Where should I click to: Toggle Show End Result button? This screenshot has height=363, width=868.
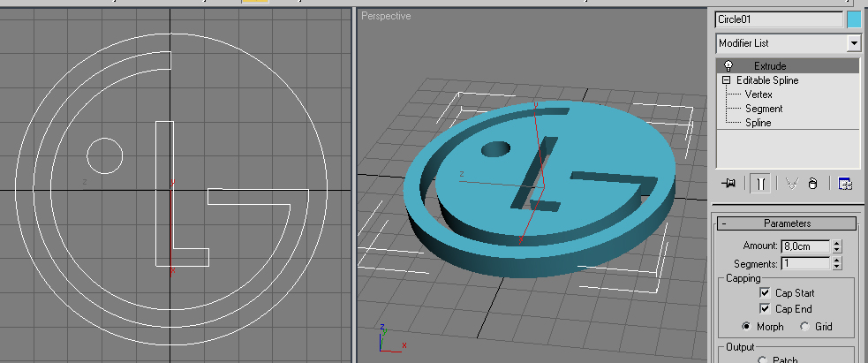click(760, 184)
